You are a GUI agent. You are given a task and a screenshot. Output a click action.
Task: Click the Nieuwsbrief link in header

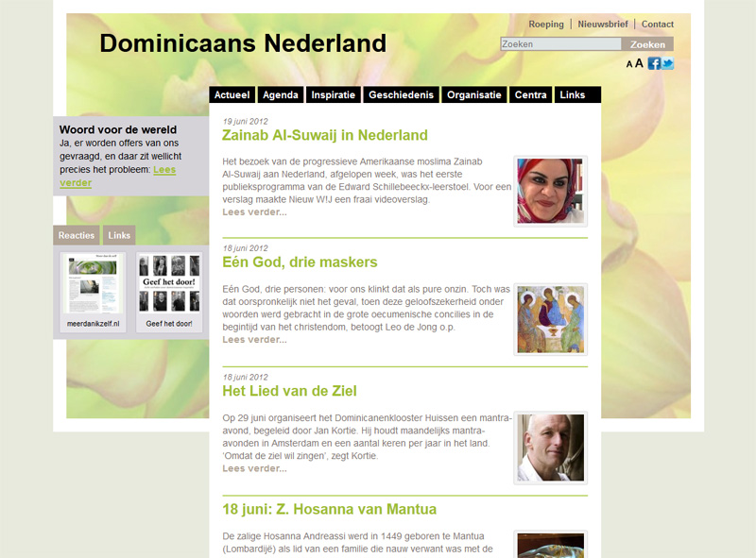tap(603, 25)
